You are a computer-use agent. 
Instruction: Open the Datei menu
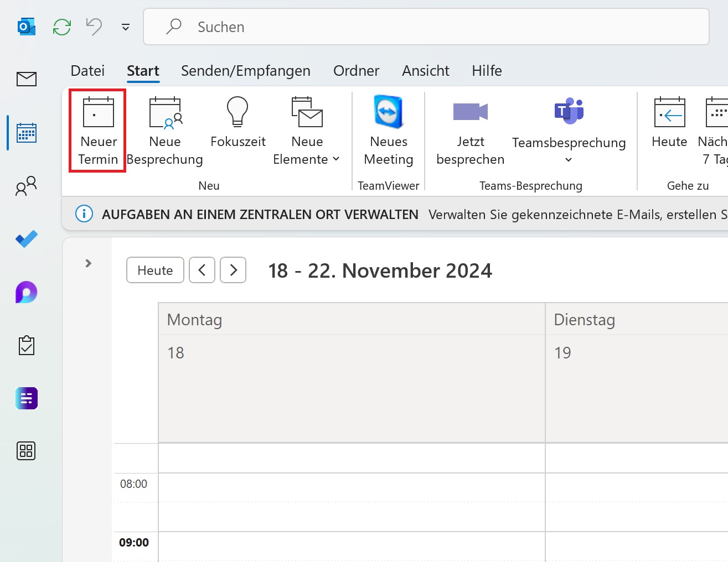tap(87, 70)
